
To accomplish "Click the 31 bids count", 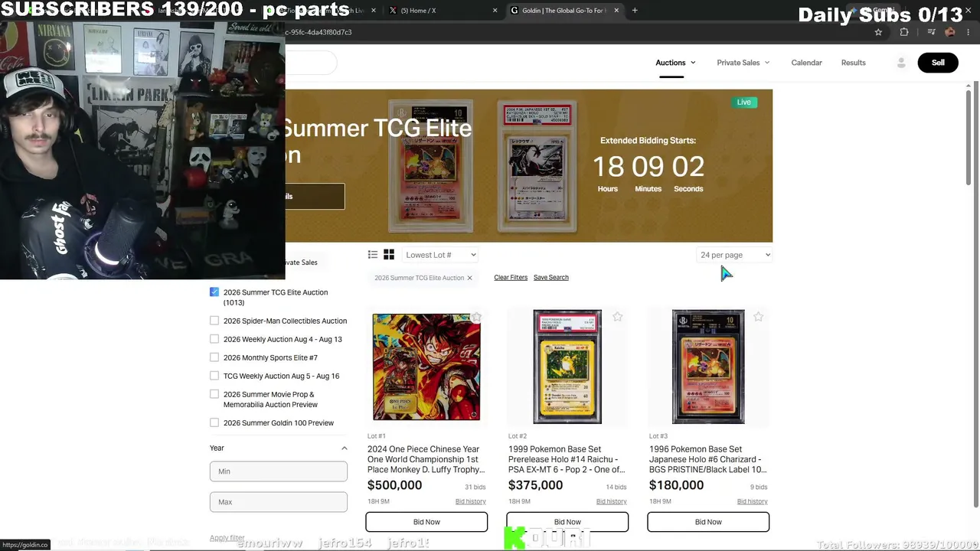I will pyautogui.click(x=475, y=487).
